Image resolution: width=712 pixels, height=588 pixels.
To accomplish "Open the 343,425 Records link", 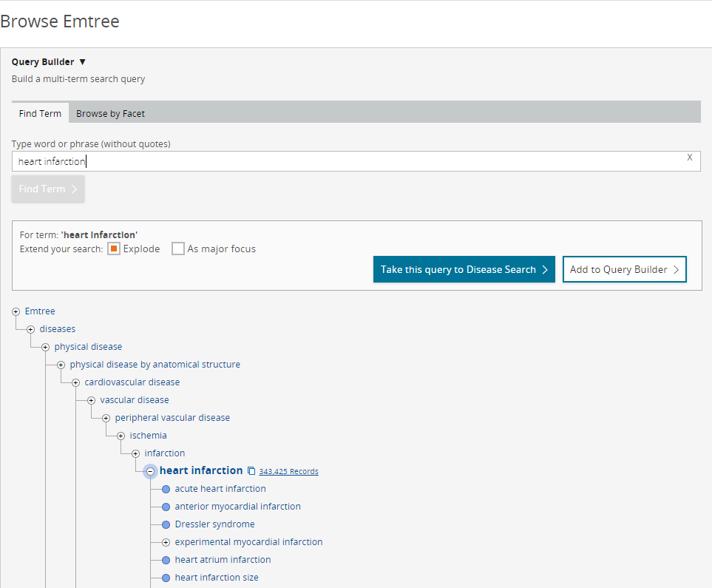I will point(288,471).
